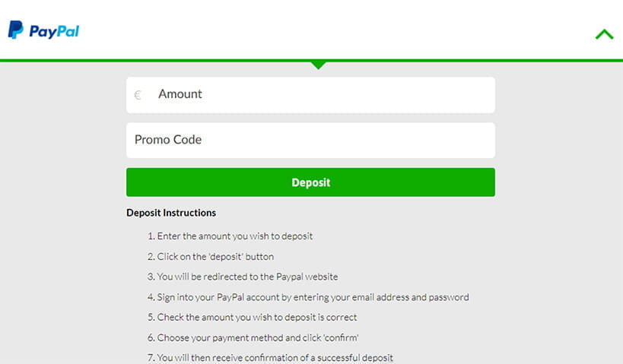Image resolution: width=623 pixels, height=364 pixels.
Task: Click the euro currency symbol
Action: 138,95
